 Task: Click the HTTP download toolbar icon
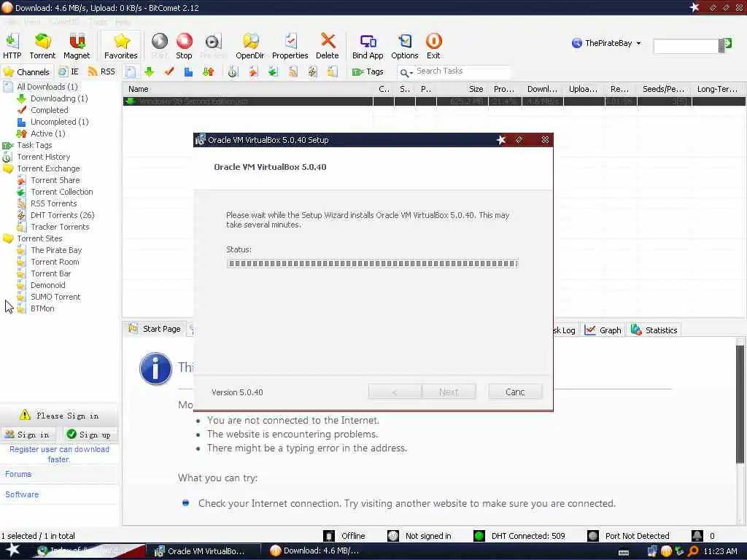click(x=12, y=46)
